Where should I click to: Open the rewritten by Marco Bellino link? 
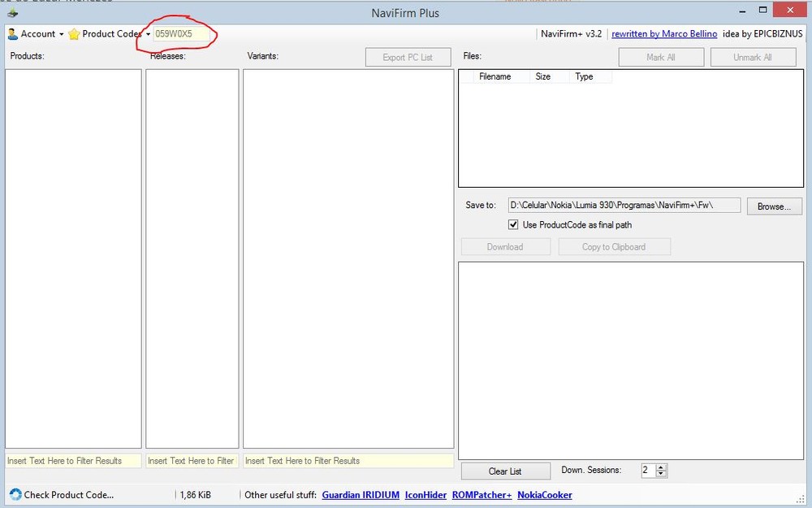(664, 34)
